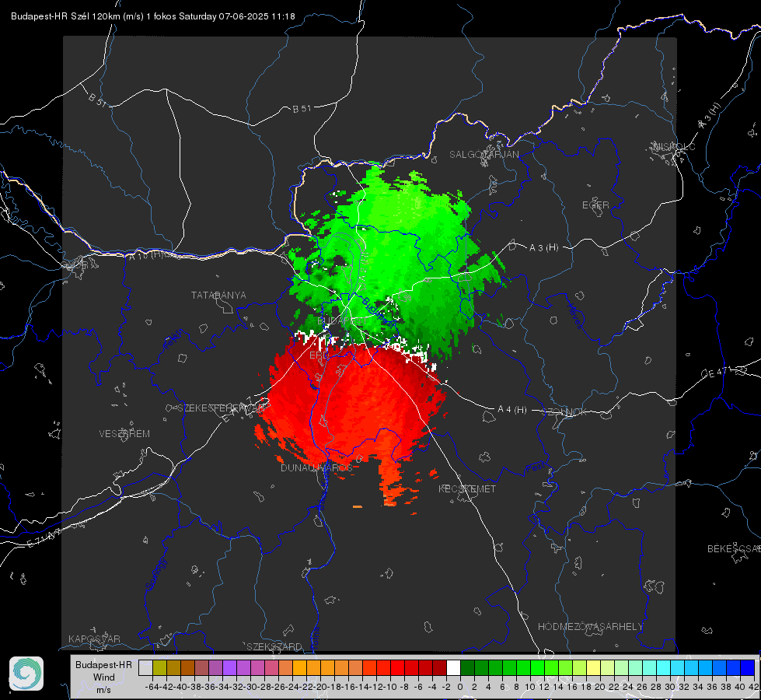Click the BUDAPEST city label on radar
Screen dimensions: 761x700
pyautogui.click(x=342, y=321)
